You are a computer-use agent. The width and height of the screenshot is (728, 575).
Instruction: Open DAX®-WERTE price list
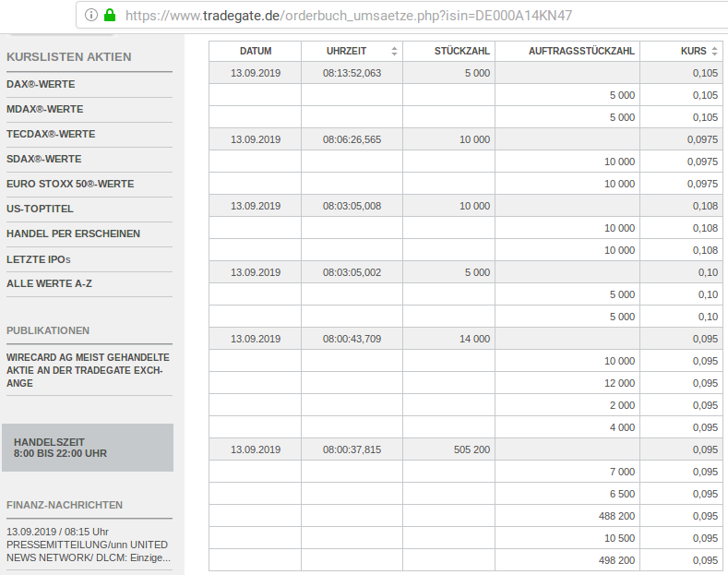(41, 85)
